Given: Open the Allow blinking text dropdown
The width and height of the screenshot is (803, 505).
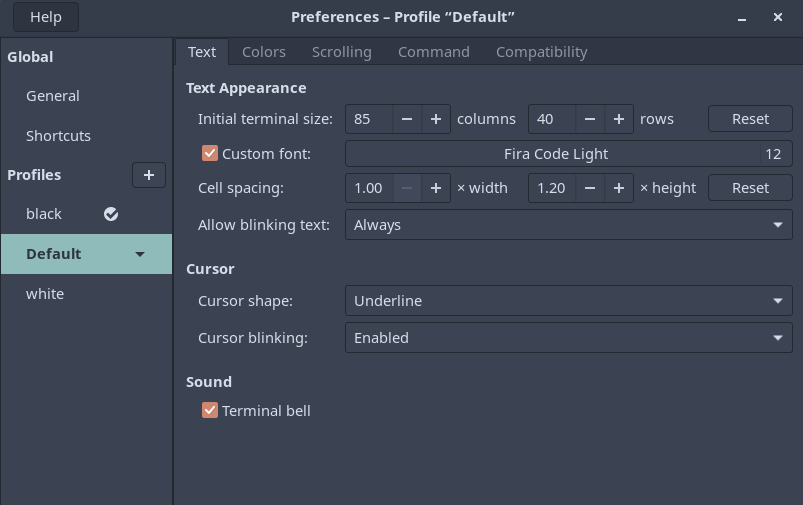Looking at the screenshot, I should pos(569,225).
